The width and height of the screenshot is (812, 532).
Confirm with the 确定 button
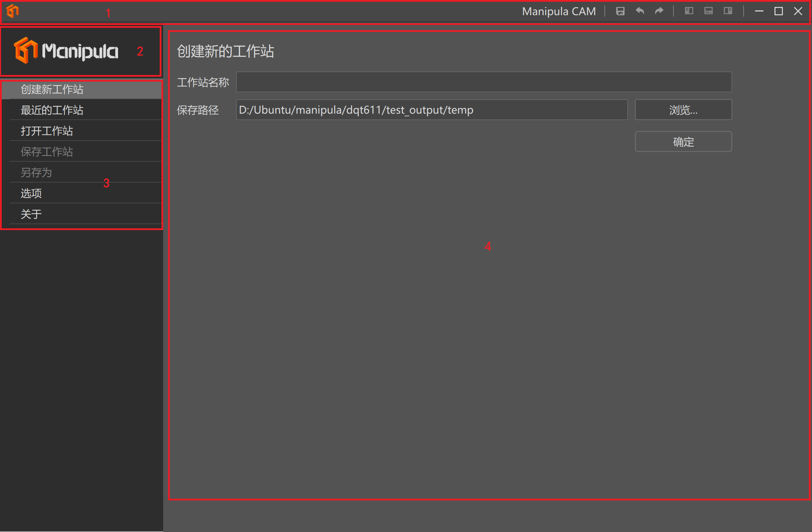[683, 142]
